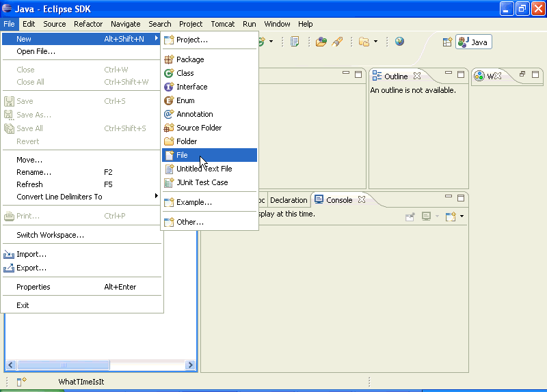547x392 pixels.
Task: Select the Java perspective button
Action: pyautogui.click(x=473, y=42)
